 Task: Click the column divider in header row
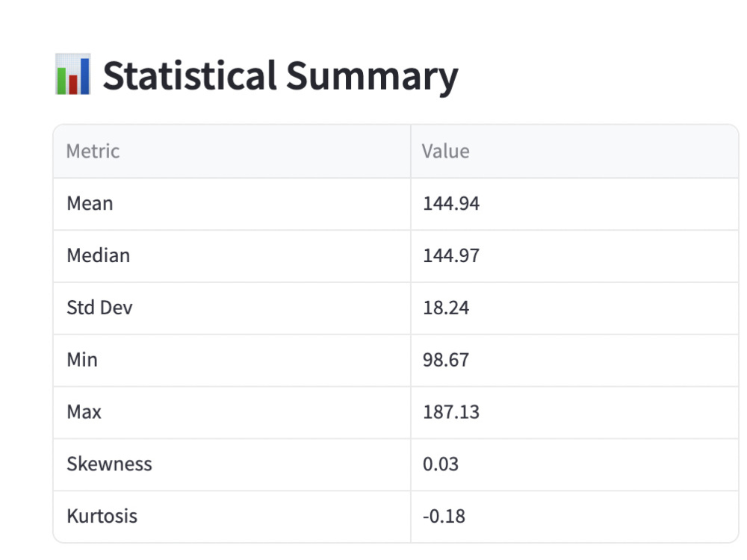pyautogui.click(x=411, y=152)
